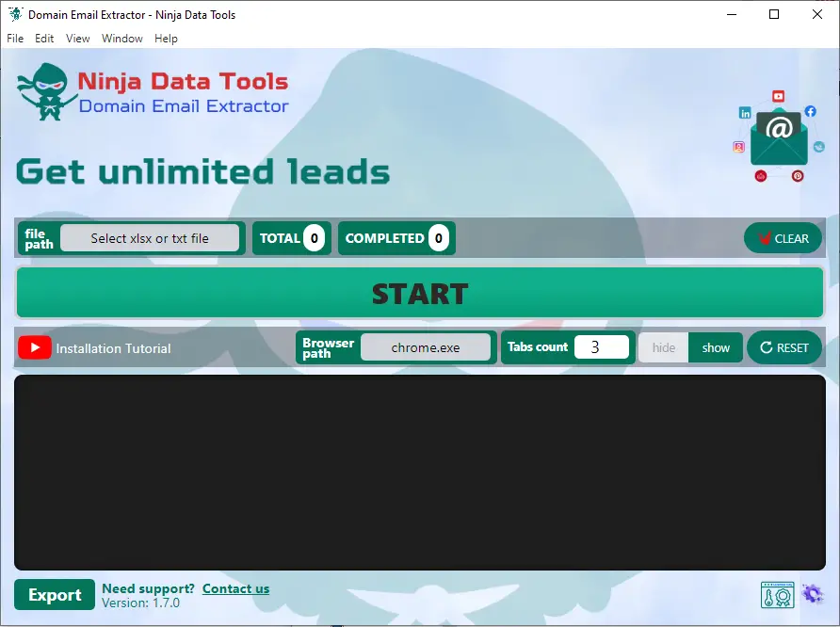This screenshot has width=840, height=627.
Task: Minimize the Domain Email Extractor window
Action: [x=732, y=14]
